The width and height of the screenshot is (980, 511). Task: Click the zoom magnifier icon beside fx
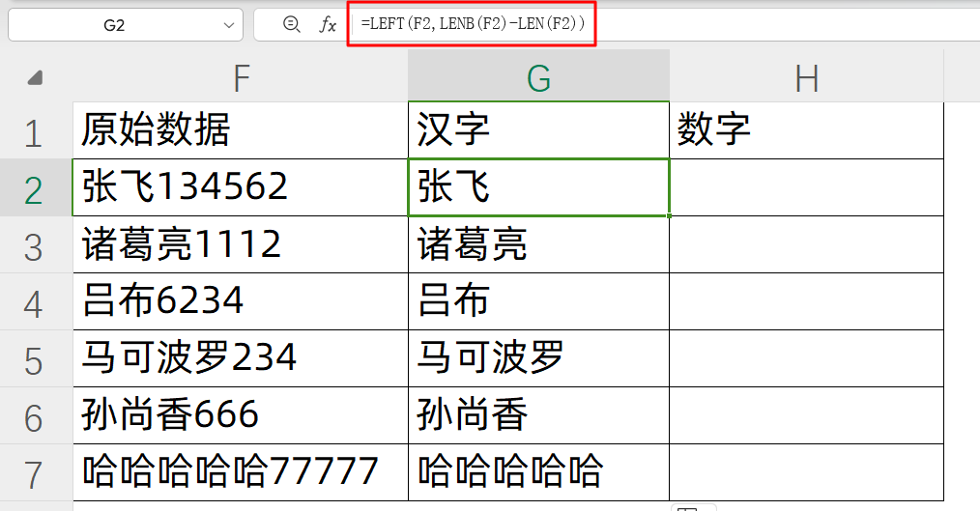pyautogui.click(x=291, y=24)
